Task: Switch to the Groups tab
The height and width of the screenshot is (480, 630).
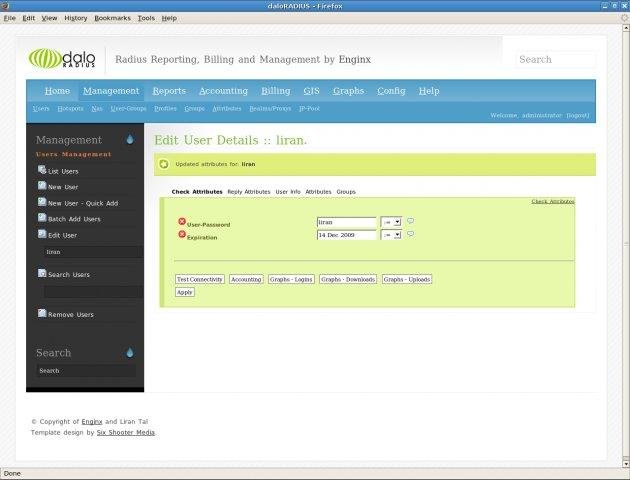Action: (346, 192)
